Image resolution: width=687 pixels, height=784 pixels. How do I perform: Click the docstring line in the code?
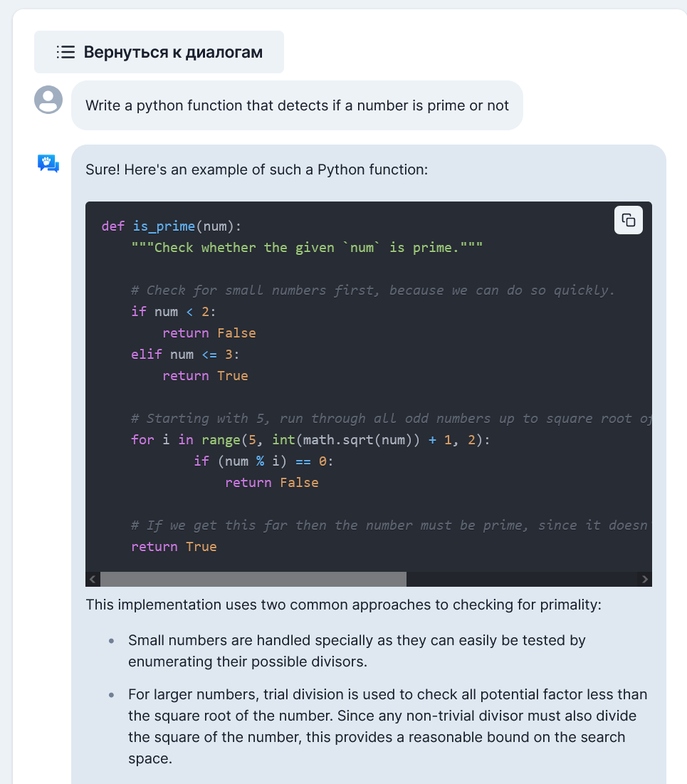point(307,248)
